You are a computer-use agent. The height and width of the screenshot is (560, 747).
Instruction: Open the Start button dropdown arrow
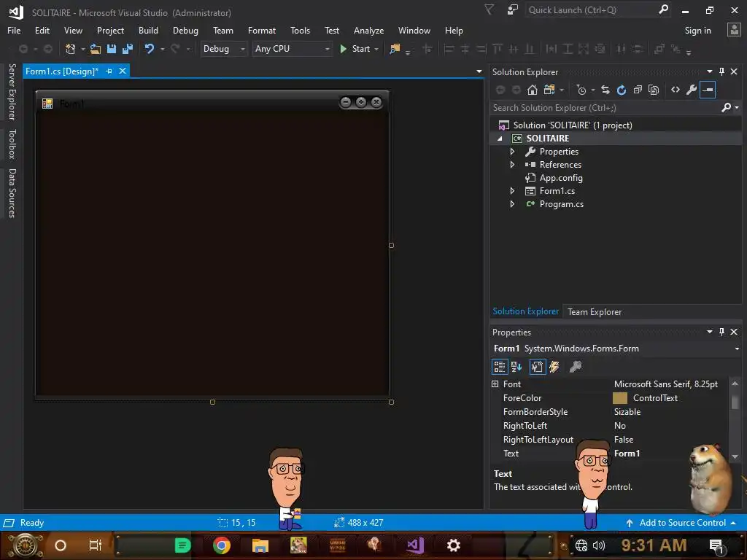[376, 49]
